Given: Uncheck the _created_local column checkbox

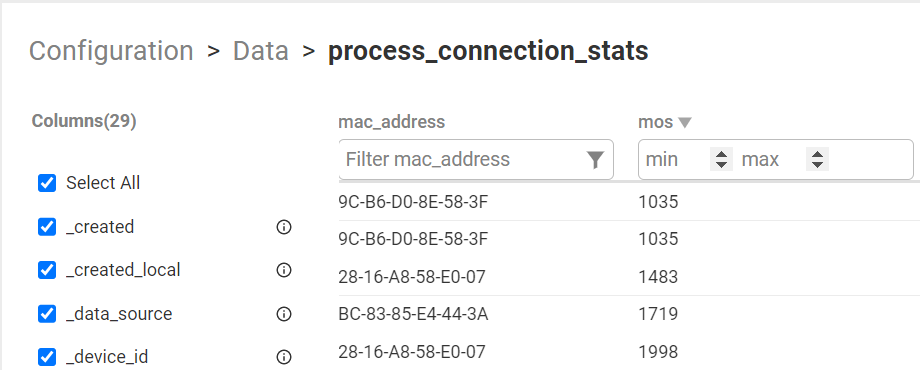Looking at the screenshot, I should (x=47, y=270).
